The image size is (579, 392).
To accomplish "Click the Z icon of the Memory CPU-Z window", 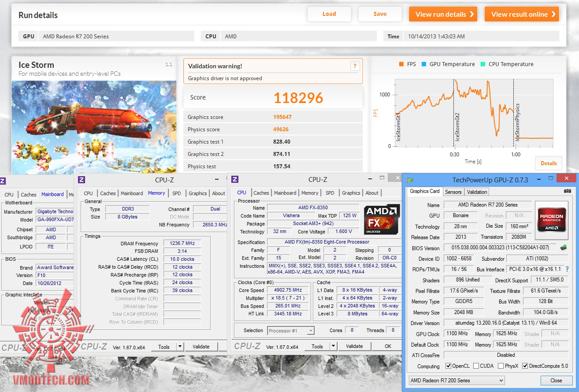I will click(x=82, y=180).
